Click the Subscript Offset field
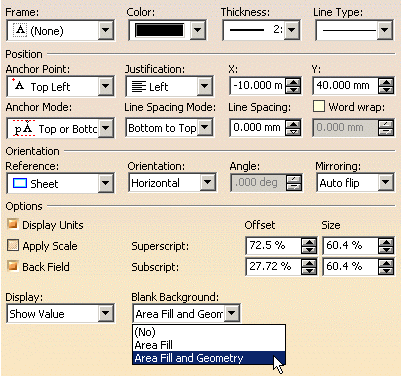 click(273, 266)
